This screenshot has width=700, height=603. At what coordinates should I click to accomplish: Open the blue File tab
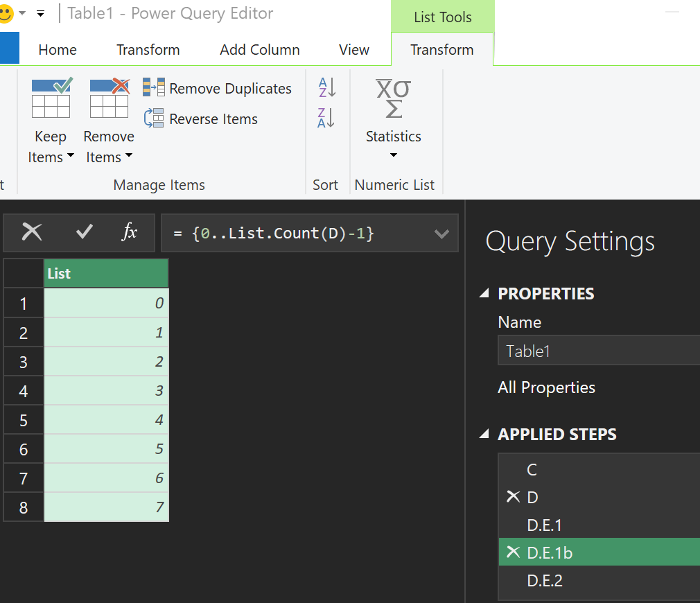pos(10,49)
